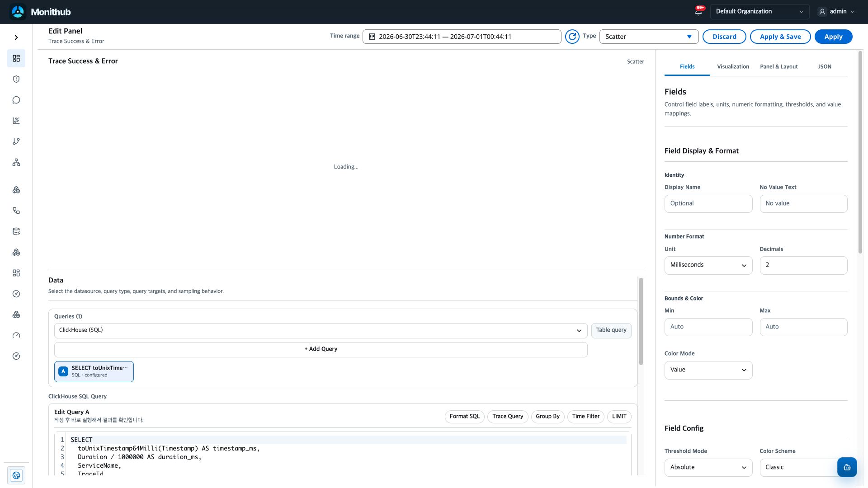Click the Format SQL button
This screenshot has height=488, width=868.
[464, 417]
